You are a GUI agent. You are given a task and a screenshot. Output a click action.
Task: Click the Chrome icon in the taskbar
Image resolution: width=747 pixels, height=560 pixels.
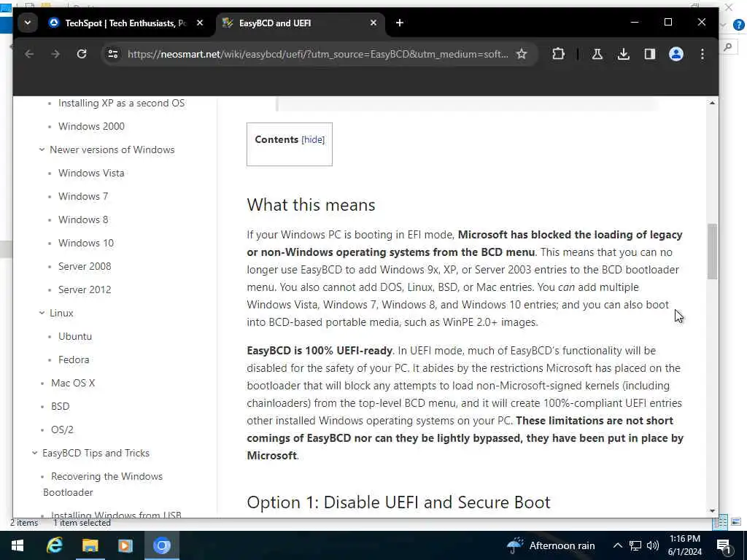point(161,545)
